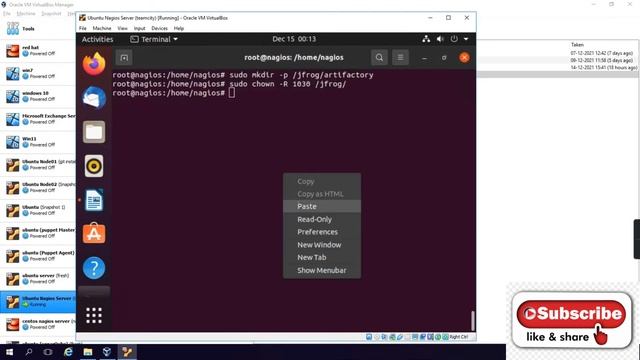The width and height of the screenshot is (640, 360).
Task: Choose Copy as HTML menu entry
Action: [x=322, y=194]
